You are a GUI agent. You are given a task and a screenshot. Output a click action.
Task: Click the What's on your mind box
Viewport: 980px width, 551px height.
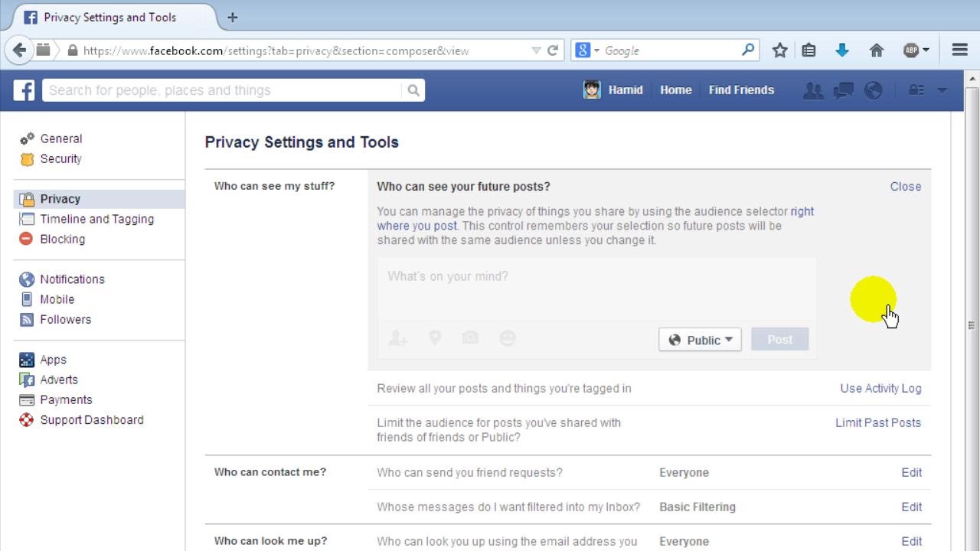tap(596, 289)
